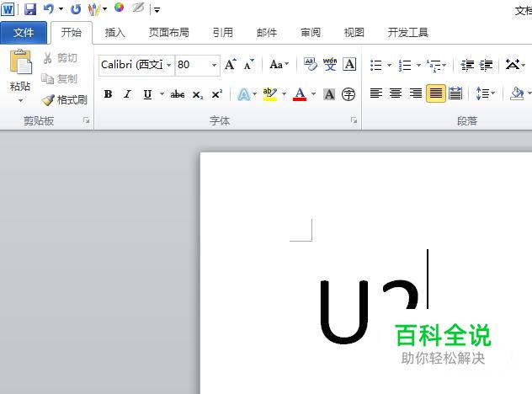
Task: Save the document with the floppy icon
Action: (30, 9)
